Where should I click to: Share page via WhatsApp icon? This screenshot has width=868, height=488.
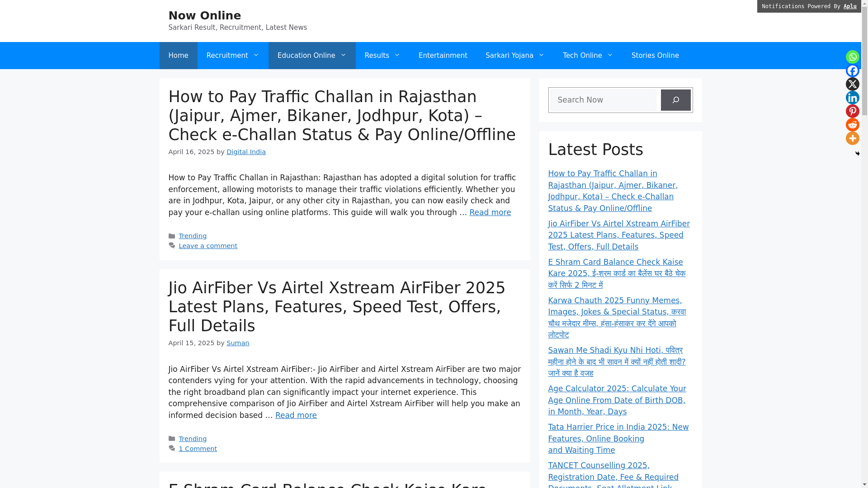click(x=852, y=57)
